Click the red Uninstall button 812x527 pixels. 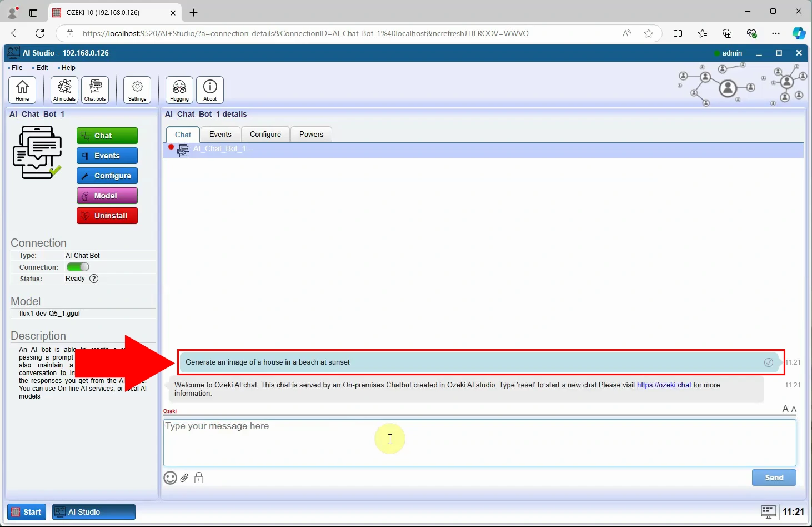pyautogui.click(x=107, y=216)
